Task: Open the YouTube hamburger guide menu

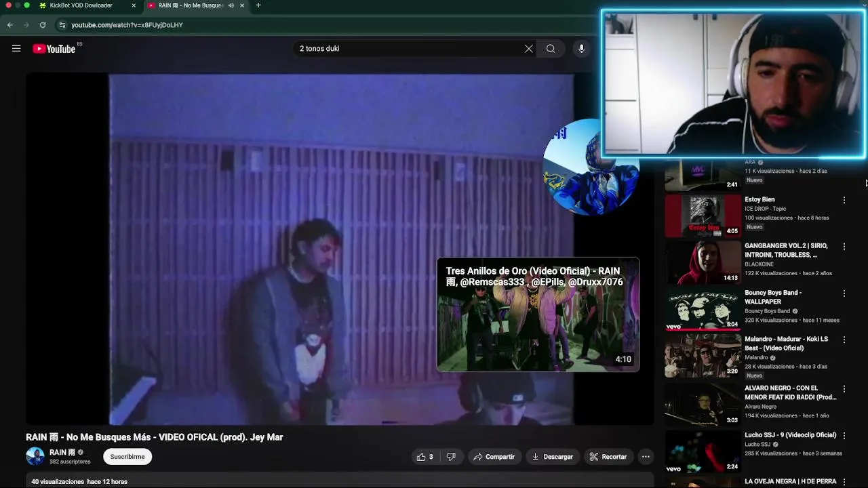Action: tap(16, 49)
